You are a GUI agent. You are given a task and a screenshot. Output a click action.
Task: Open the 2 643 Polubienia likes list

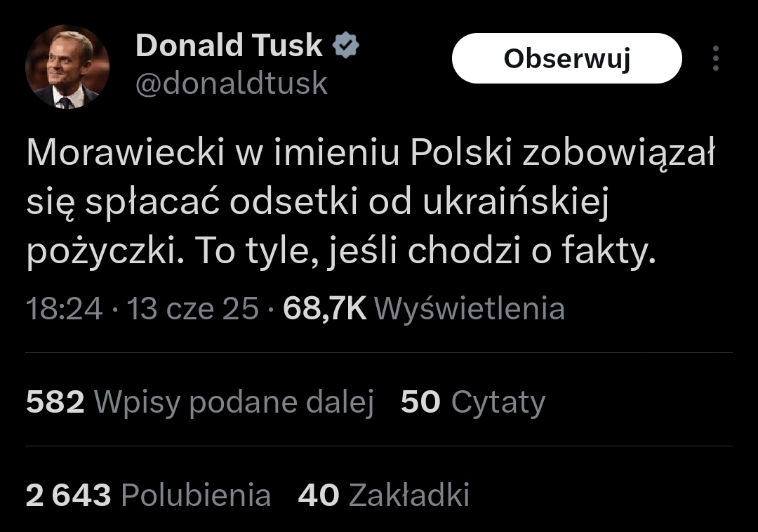coord(148,496)
